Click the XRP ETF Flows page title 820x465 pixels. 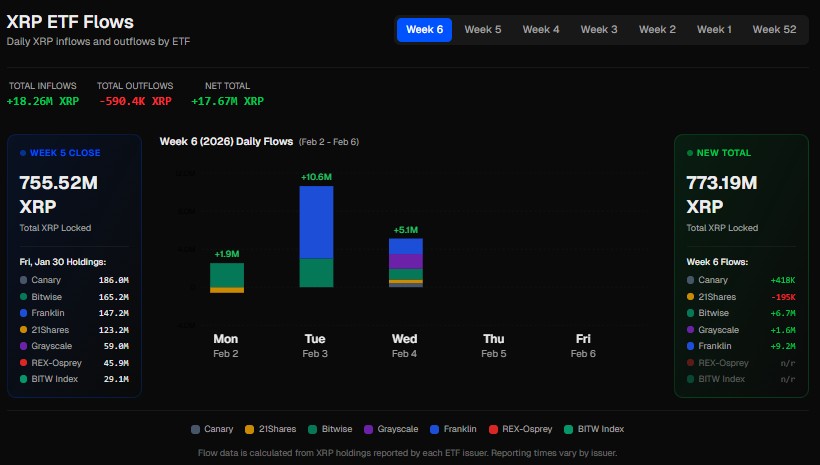point(70,22)
